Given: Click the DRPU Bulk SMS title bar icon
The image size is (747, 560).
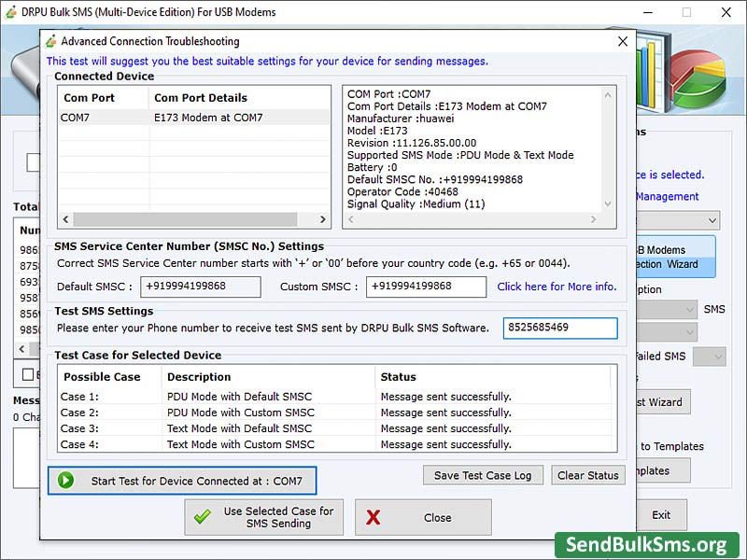Looking at the screenshot, I should [9, 11].
